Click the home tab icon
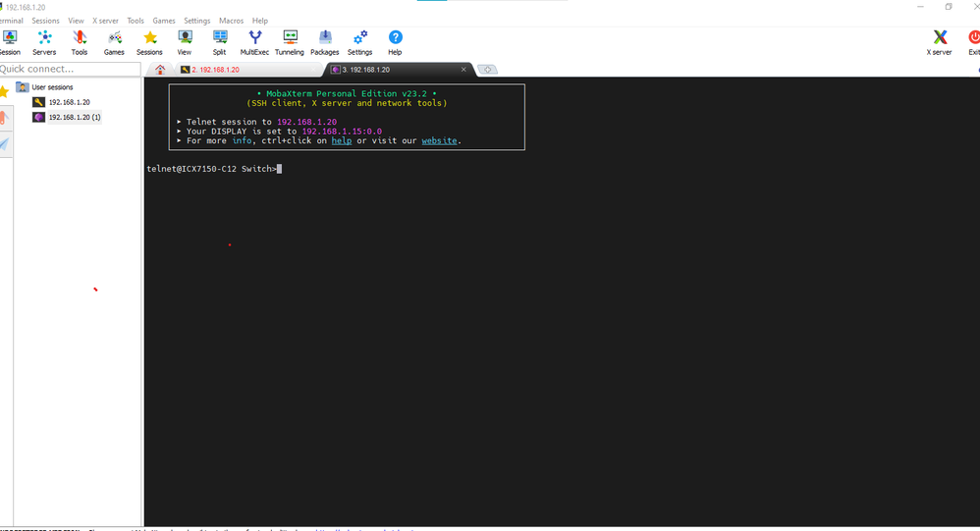The width and height of the screenshot is (980, 531). [x=160, y=70]
